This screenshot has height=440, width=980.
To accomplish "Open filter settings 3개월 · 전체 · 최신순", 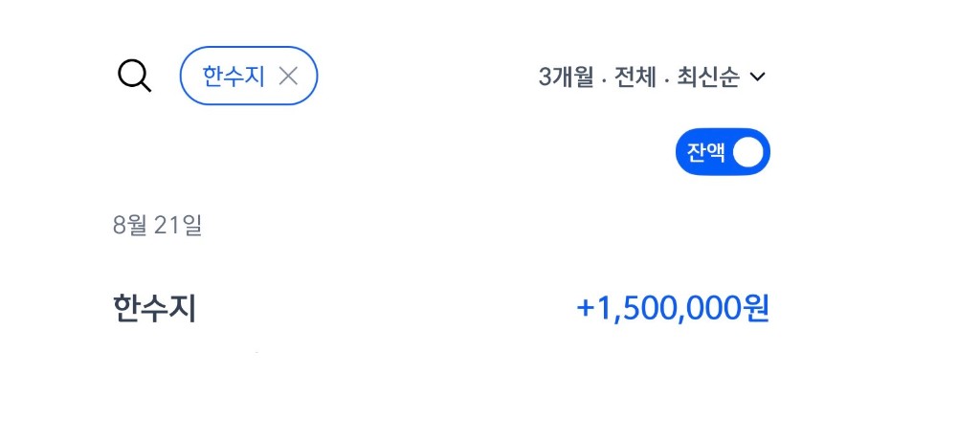I will [x=652, y=77].
